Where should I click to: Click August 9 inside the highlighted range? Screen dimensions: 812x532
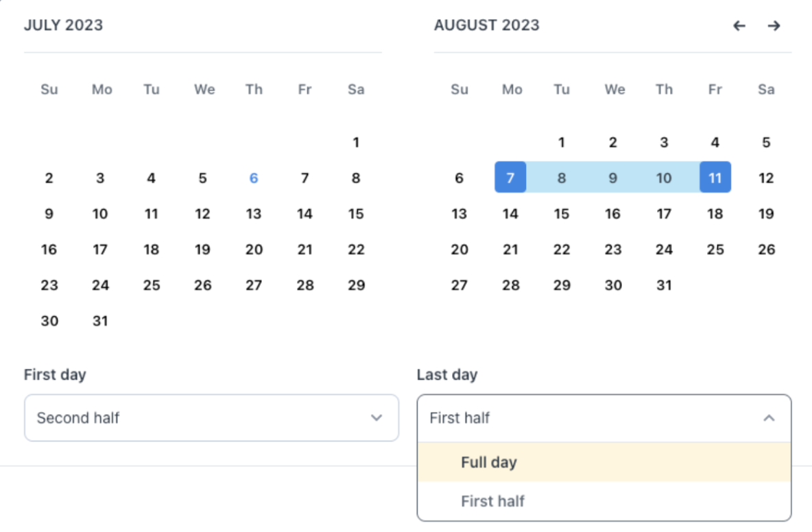tap(612, 178)
